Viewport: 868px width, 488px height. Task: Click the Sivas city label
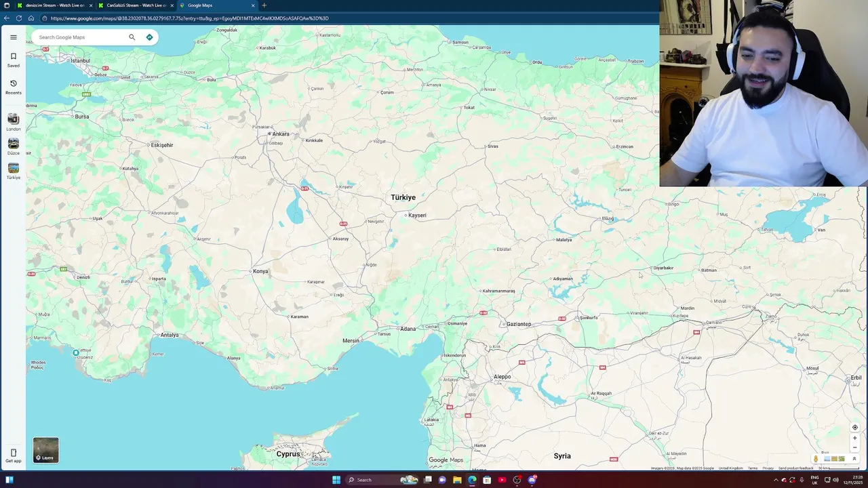coord(493,146)
